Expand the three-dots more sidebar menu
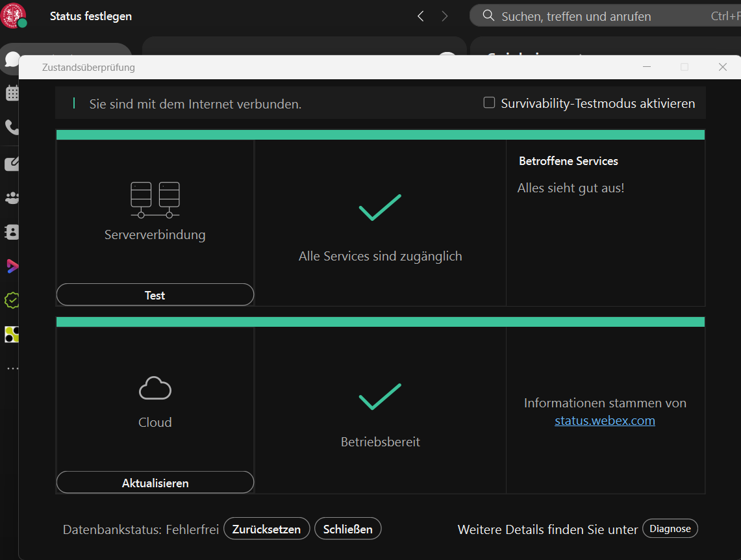The width and height of the screenshot is (741, 560). pos(12,368)
